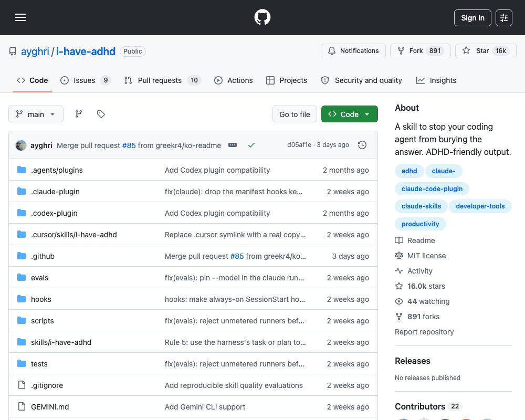
Task: Open ayghri's avatar image
Action: (x=21, y=145)
